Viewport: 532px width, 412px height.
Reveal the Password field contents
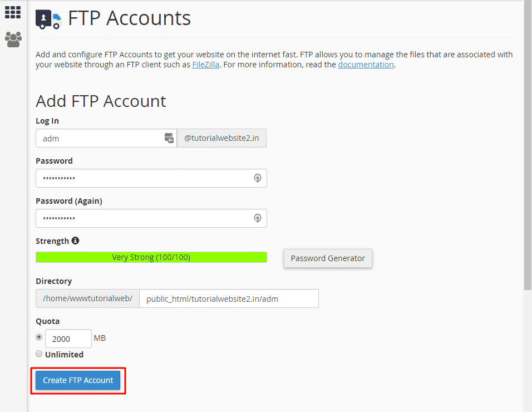(x=257, y=178)
